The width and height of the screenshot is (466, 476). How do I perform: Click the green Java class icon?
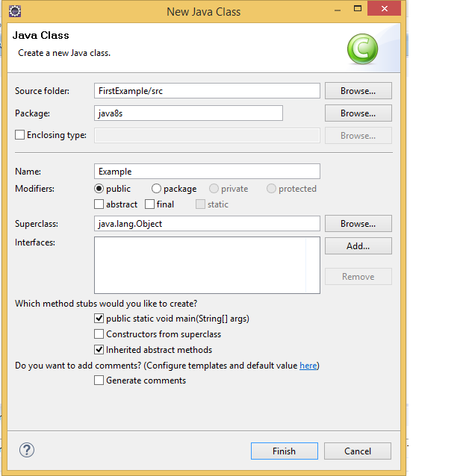[362, 49]
